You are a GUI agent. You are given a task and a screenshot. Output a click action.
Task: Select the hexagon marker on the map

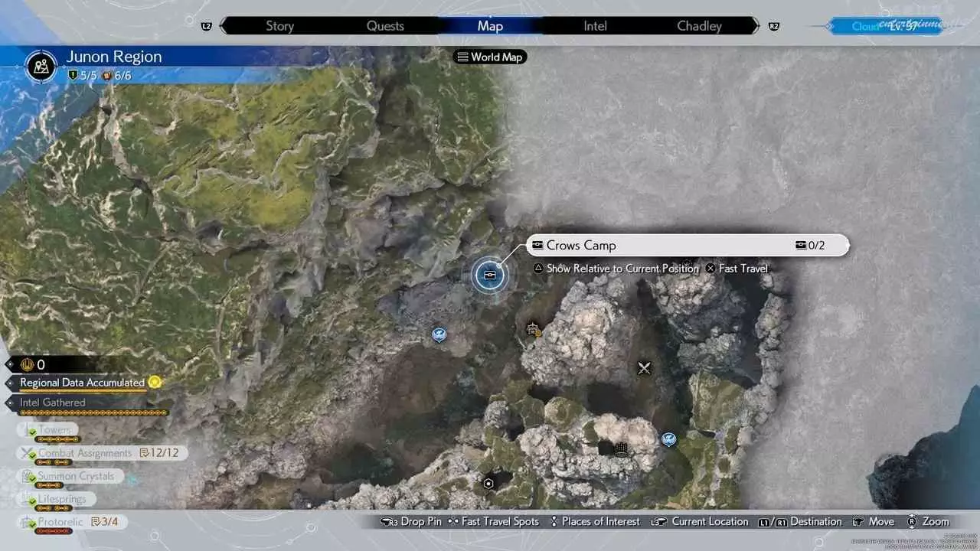(x=488, y=483)
